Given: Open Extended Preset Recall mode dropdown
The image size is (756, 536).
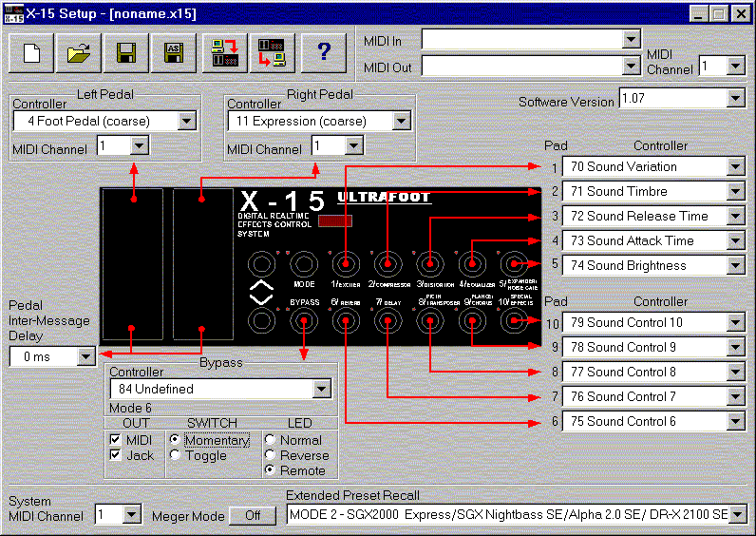Looking at the screenshot, I should coord(738,515).
